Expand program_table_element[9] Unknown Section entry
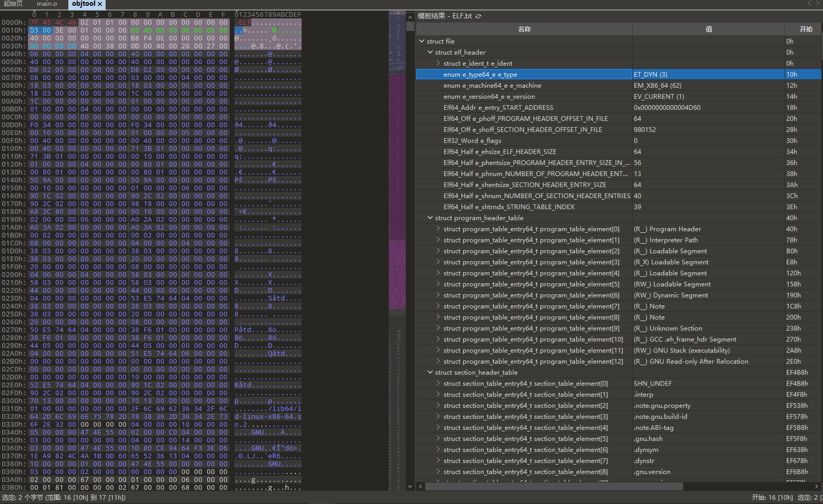This screenshot has width=823, height=504. (x=438, y=328)
